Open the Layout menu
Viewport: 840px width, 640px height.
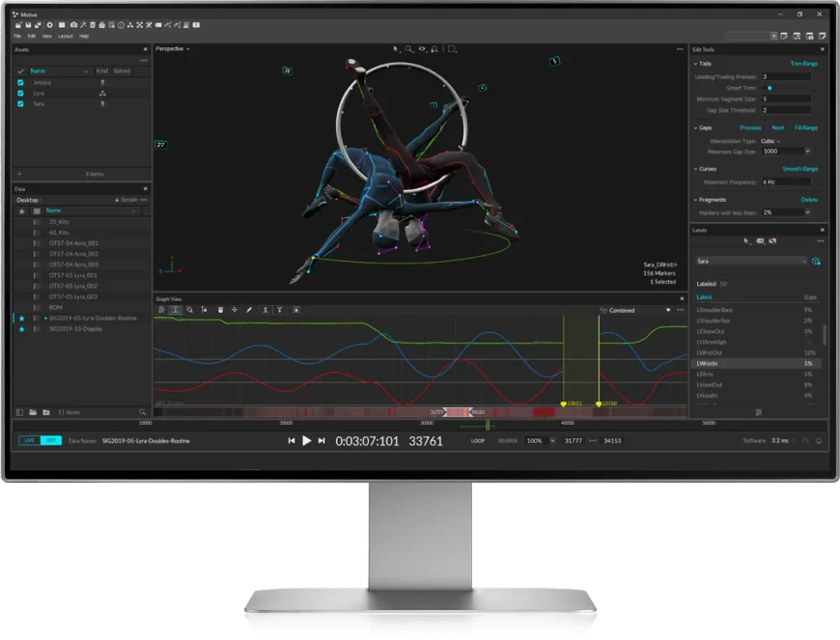coord(66,36)
